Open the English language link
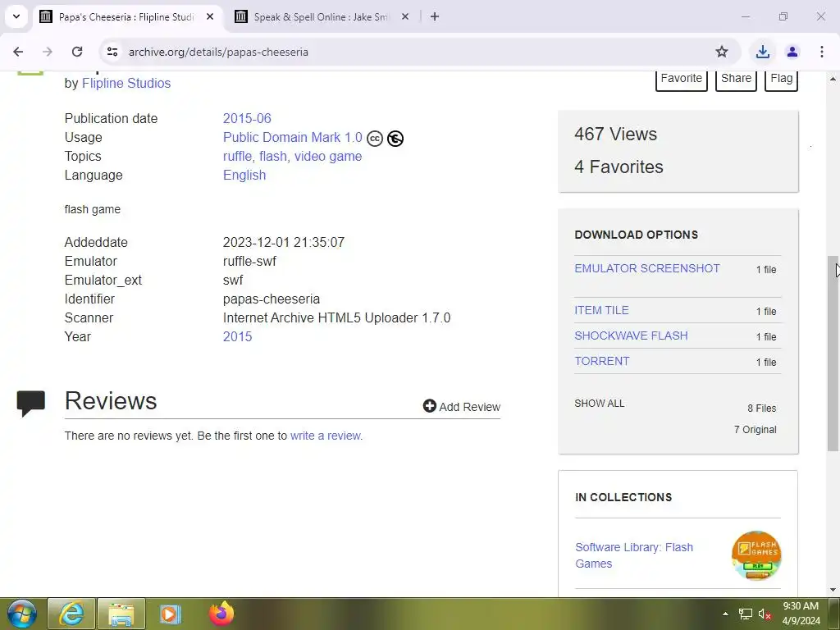Image resolution: width=840 pixels, height=630 pixels. [x=244, y=176]
